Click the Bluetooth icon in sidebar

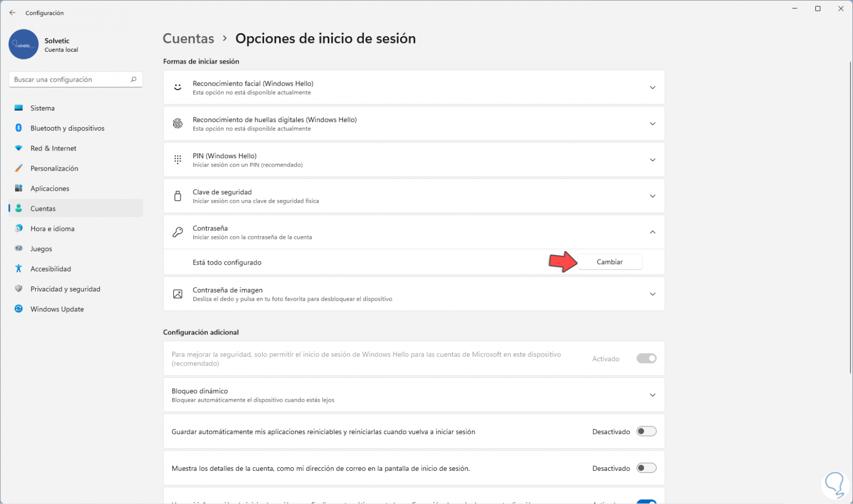pos(19,128)
